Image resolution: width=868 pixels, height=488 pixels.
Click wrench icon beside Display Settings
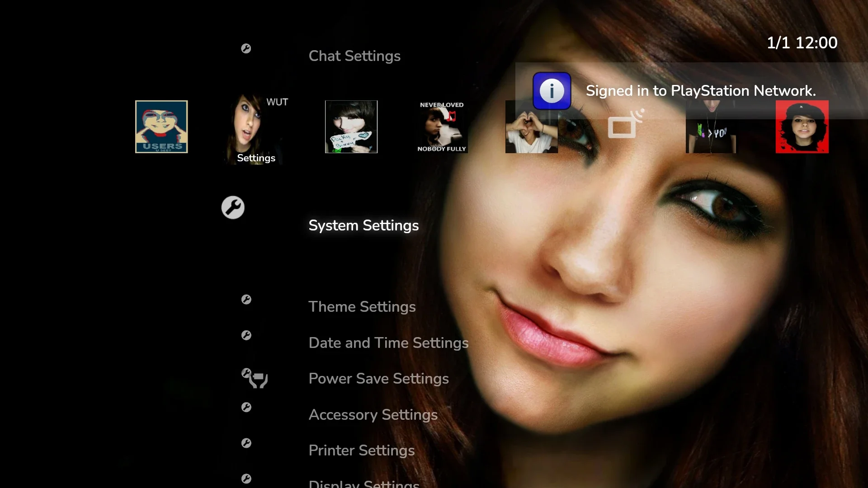(246, 479)
